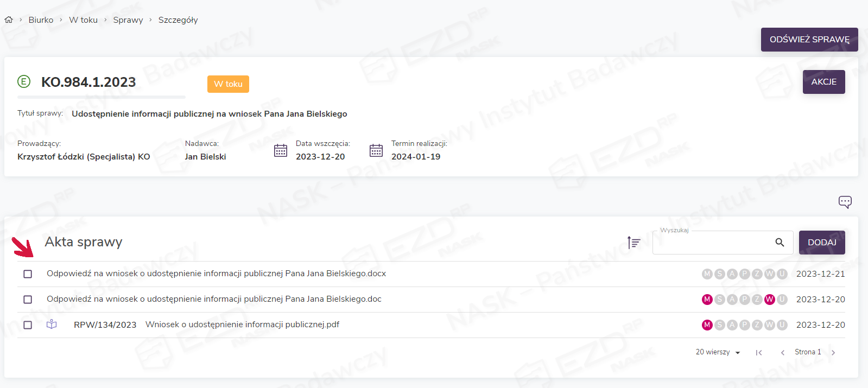The image size is (868, 388).
Task: Click the green E icon next to KO.984.1.2023
Action: click(x=24, y=82)
